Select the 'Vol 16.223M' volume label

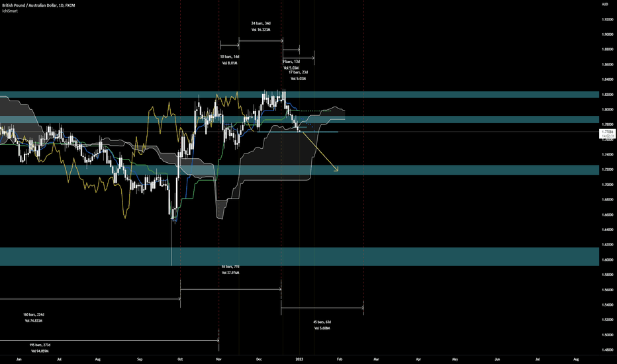click(x=261, y=30)
